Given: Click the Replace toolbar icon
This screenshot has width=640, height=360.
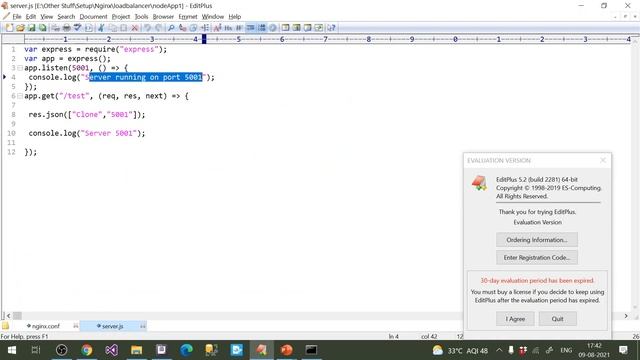Looking at the screenshot, I should pyautogui.click(x=182, y=28).
